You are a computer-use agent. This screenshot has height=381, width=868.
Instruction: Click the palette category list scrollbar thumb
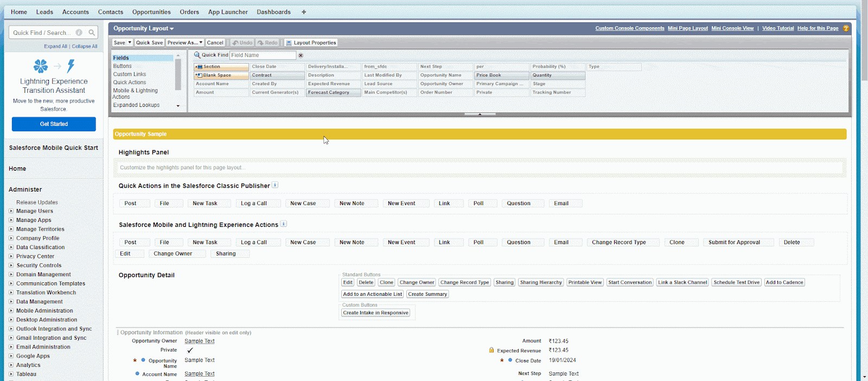(x=178, y=74)
